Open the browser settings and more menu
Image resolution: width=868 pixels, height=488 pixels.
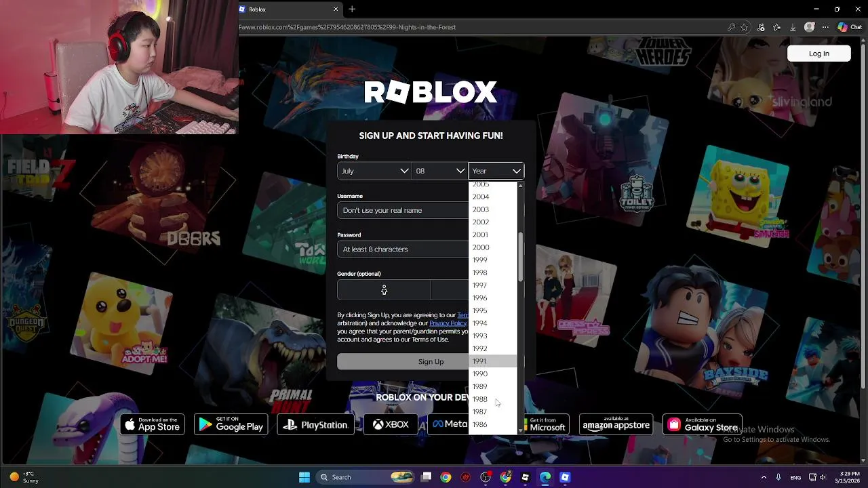825,27
